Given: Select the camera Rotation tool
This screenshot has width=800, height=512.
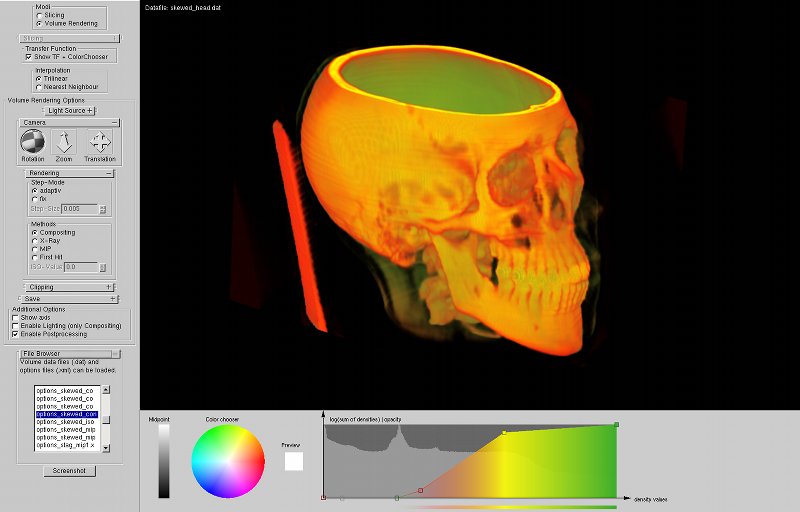Looking at the screenshot, I should pos(33,142).
